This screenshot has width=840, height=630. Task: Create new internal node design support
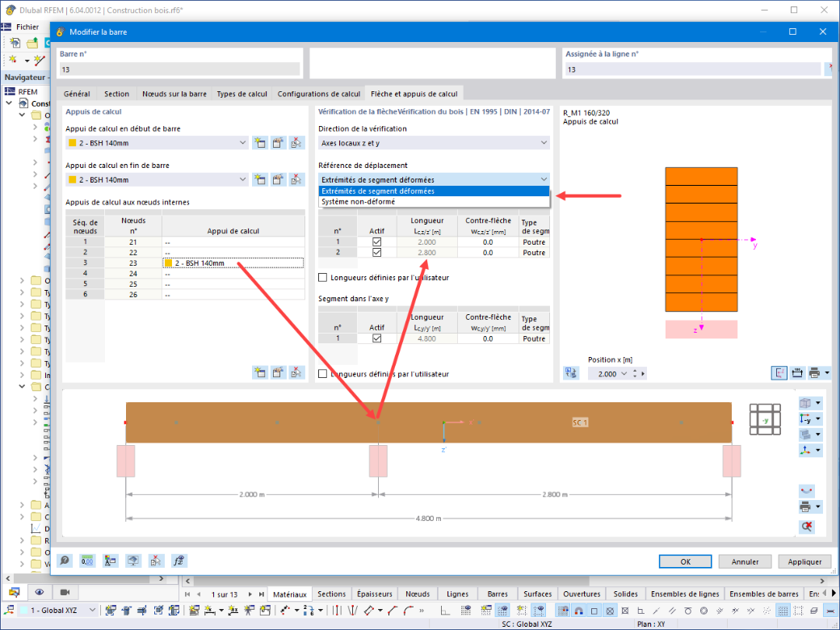point(260,372)
